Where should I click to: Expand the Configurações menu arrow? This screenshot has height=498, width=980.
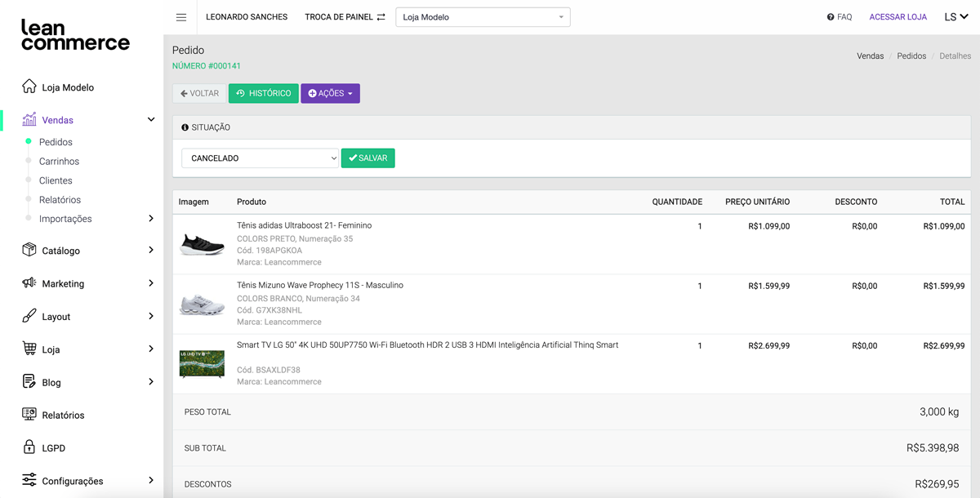[x=151, y=480]
